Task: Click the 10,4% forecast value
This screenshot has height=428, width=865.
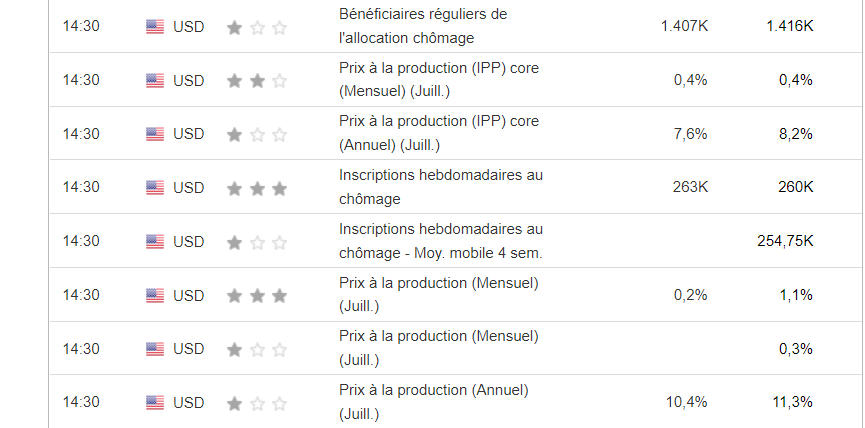Action: [686, 402]
